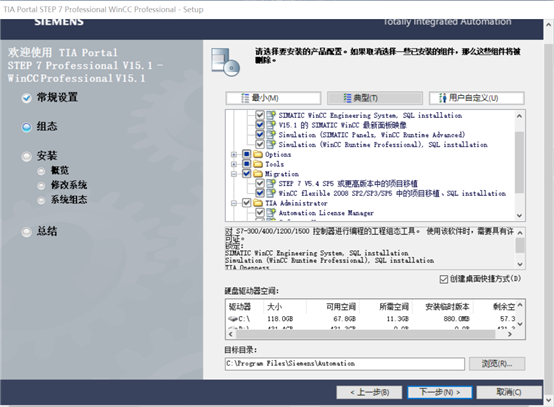Click left arrow of drive table horizontal scrollbar
The image size is (554, 407).
pyautogui.click(x=231, y=334)
